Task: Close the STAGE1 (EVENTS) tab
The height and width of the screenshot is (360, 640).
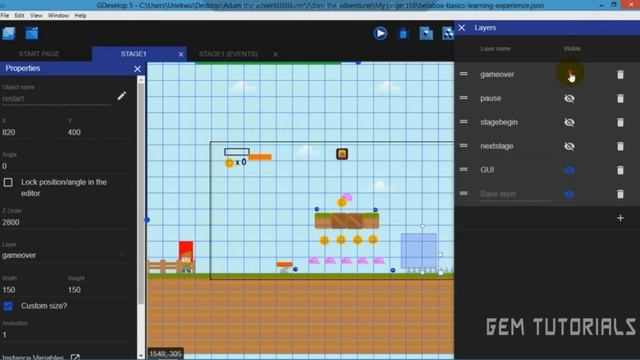Action: click(x=276, y=54)
